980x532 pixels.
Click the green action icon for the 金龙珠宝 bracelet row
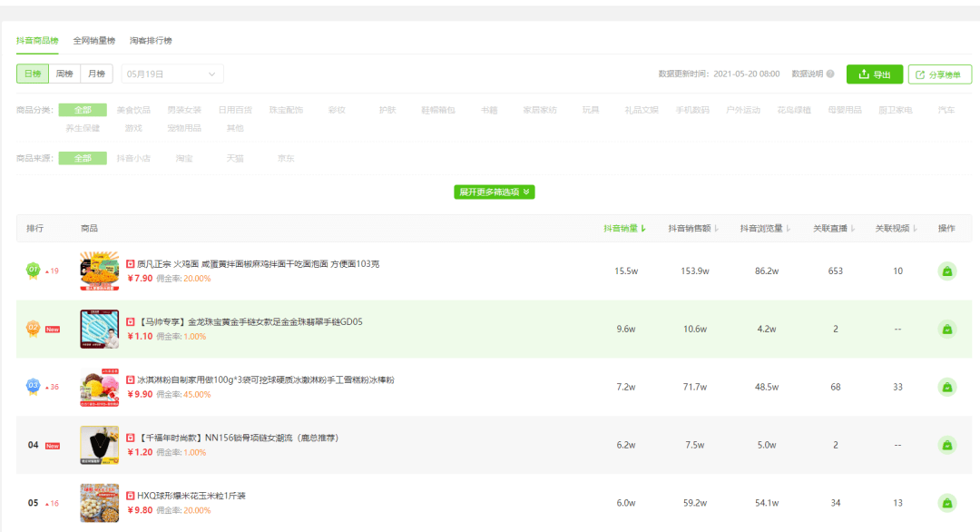click(946, 330)
